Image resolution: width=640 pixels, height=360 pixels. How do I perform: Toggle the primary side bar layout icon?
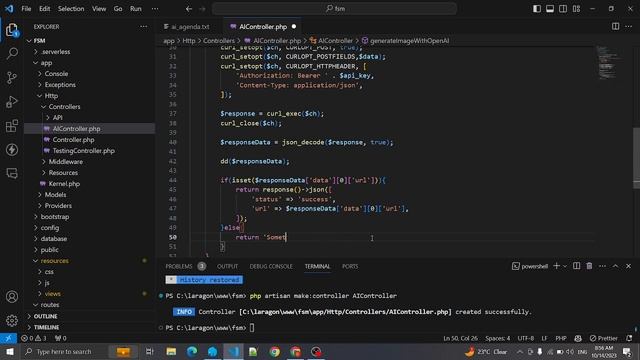pyautogui.click(x=537, y=9)
